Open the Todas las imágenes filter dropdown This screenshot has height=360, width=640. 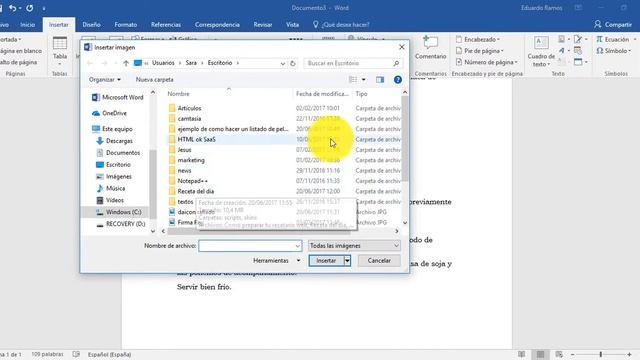(x=354, y=246)
